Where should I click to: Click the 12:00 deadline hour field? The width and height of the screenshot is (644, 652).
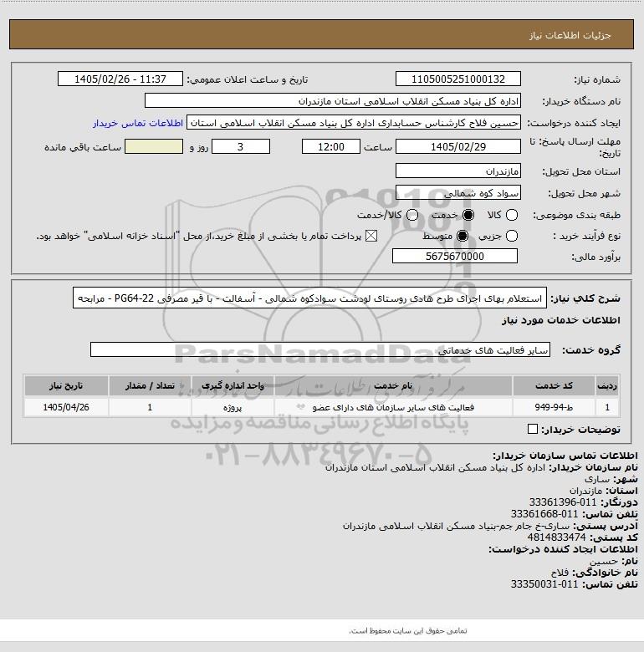point(331,146)
